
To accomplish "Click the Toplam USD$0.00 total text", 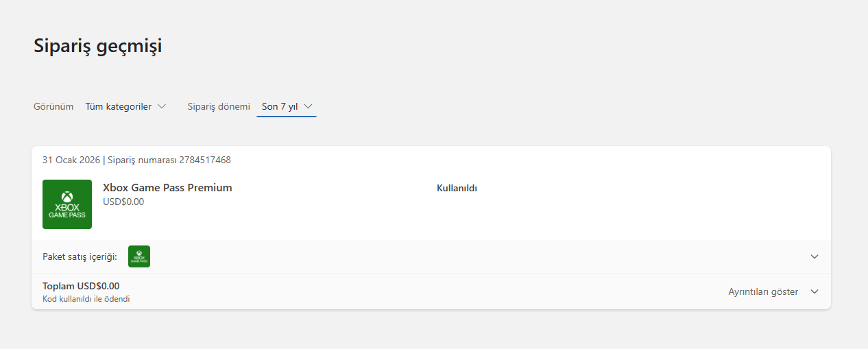I will [x=81, y=286].
